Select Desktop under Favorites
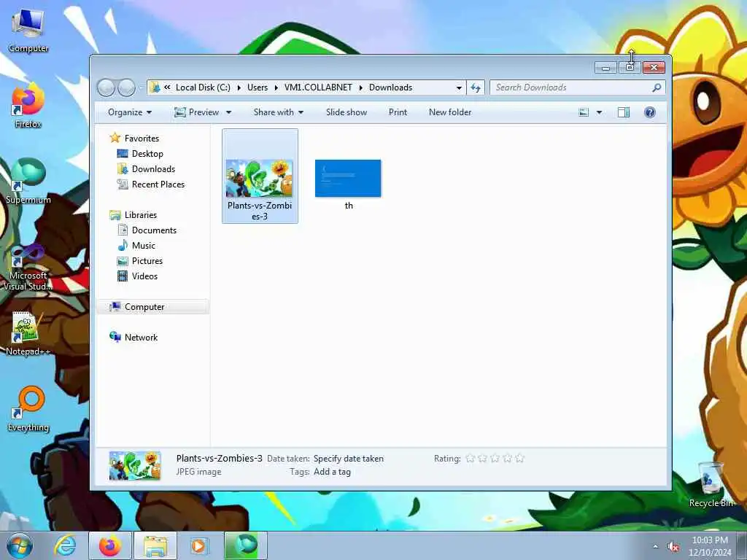The image size is (747, 560). pyautogui.click(x=147, y=154)
